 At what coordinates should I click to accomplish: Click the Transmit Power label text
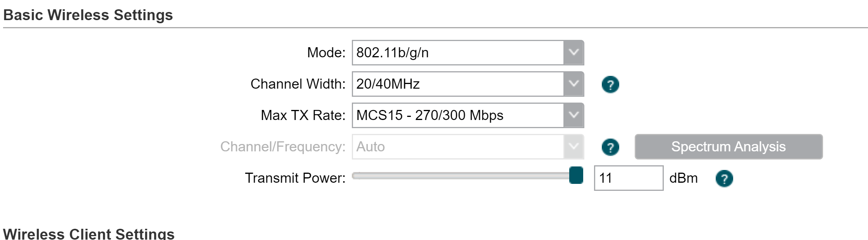[295, 178]
